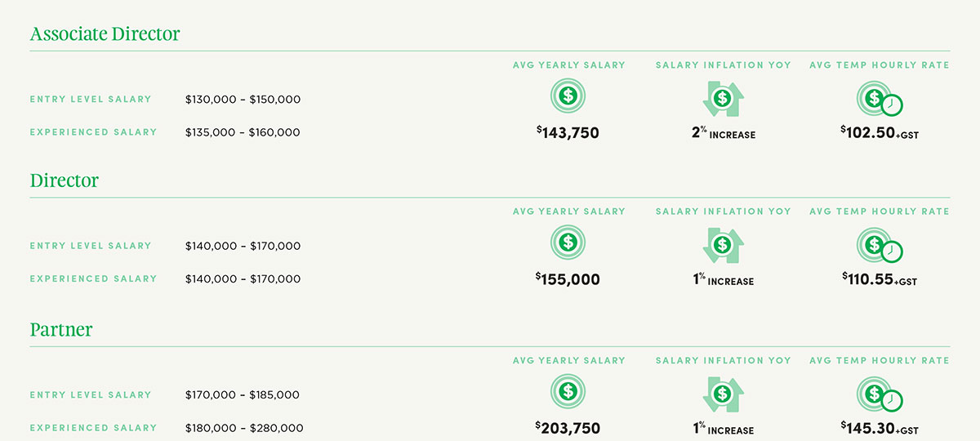Click the $110.55 +GST hourly rate

coord(880,278)
